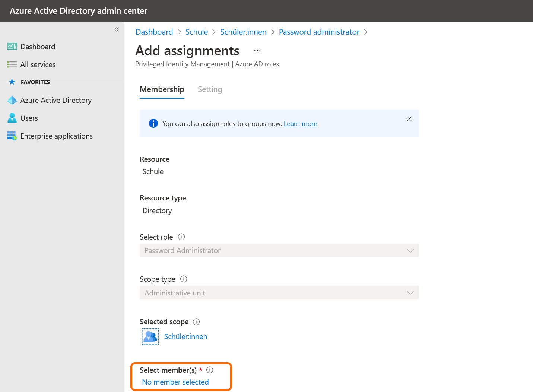533x392 pixels.
Task: Click the Schüler:innen administrative unit icon
Action: point(150,336)
